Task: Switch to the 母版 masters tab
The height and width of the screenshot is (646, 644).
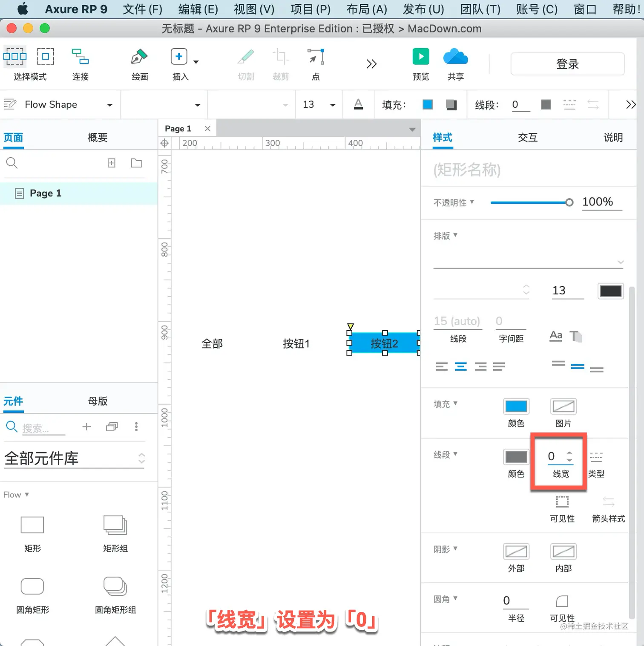Action: [x=98, y=401]
